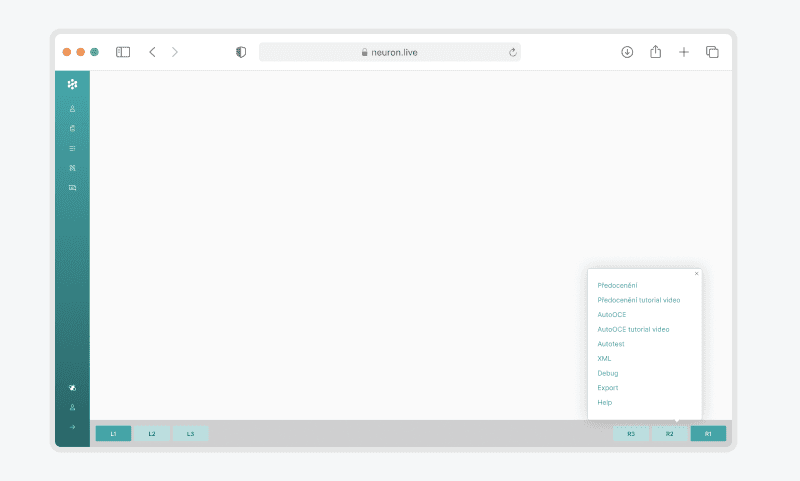Select the L1 tab

pyautogui.click(x=113, y=434)
